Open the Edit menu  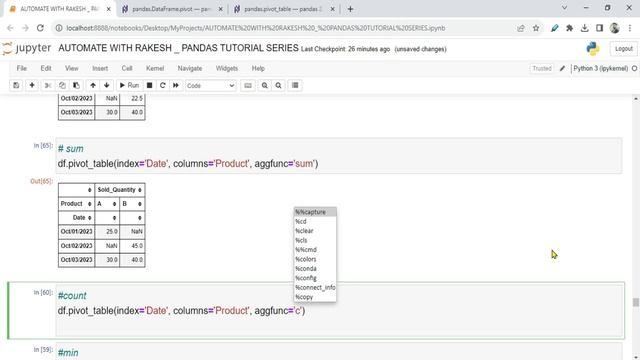[x=46, y=68]
